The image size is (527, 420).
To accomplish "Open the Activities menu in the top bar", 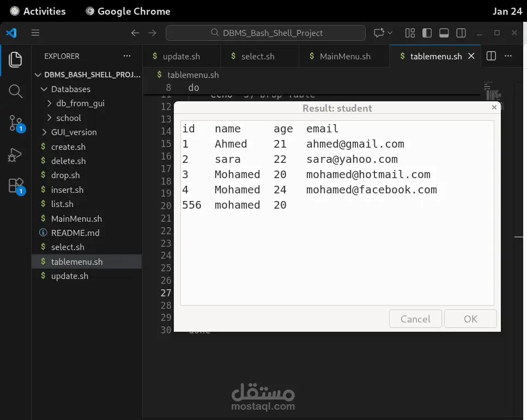I will (x=37, y=11).
